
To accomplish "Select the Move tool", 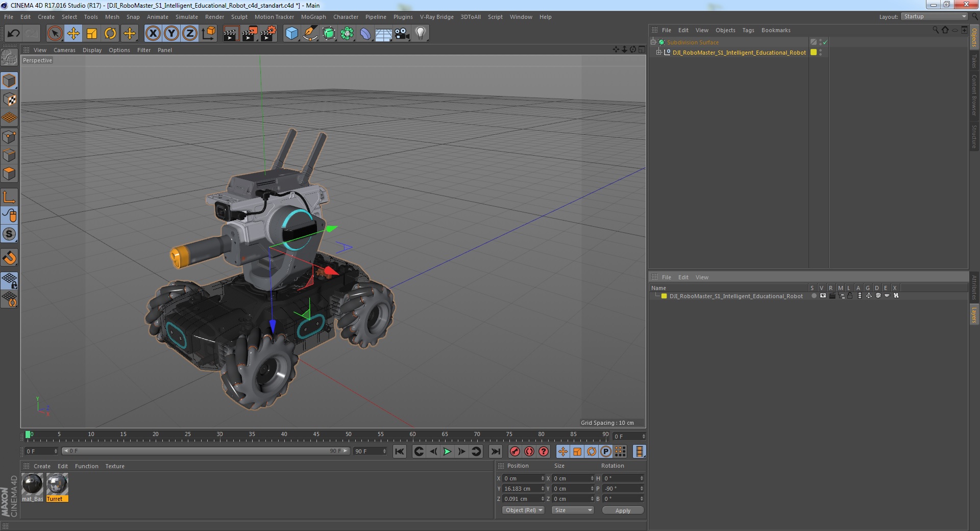I will pyautogui.click(x=73, y=34).
